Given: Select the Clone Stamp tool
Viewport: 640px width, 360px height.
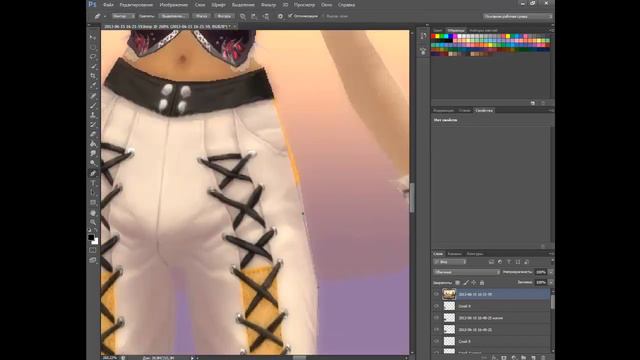Looking at the screenshot, I should click(93, 115).
